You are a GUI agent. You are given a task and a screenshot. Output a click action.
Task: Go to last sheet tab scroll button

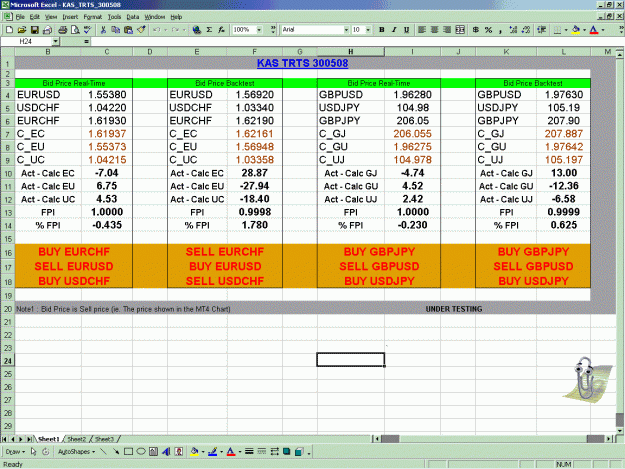[29, 439]
